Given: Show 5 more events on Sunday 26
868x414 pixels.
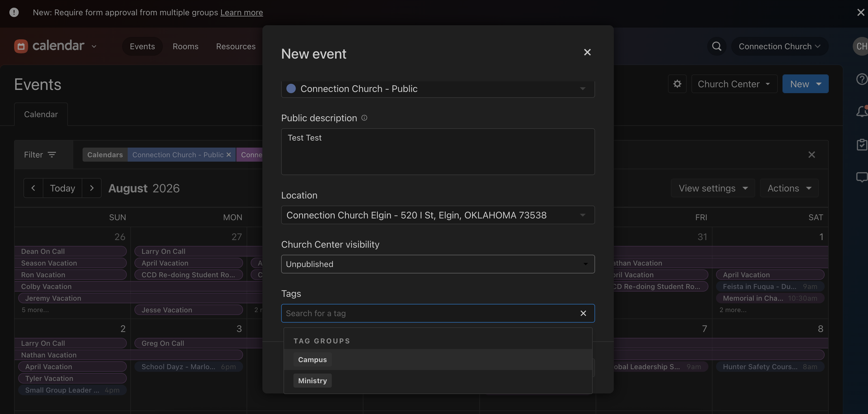Looking at the screenshot, I should [35, 310].
